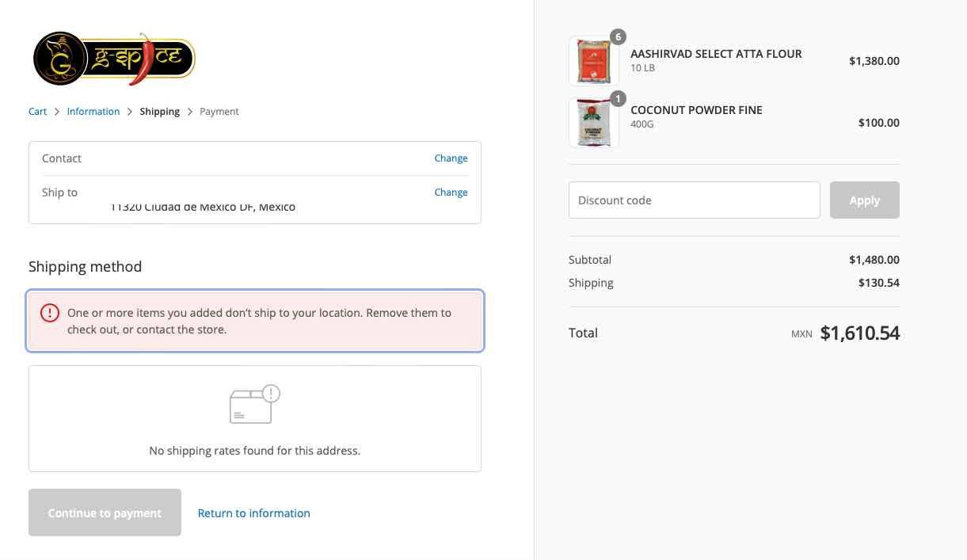This screenshot has height=560, width=967.
Task: Follow the Return to information link
Action: 253,513
